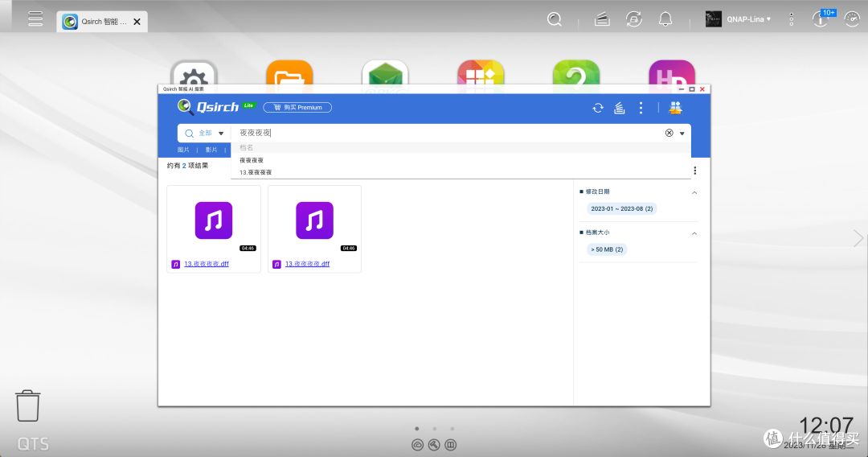Open File Station orange folder desktop icon
The width and height of the screenshot is (868, 457).
click(289, 73)
